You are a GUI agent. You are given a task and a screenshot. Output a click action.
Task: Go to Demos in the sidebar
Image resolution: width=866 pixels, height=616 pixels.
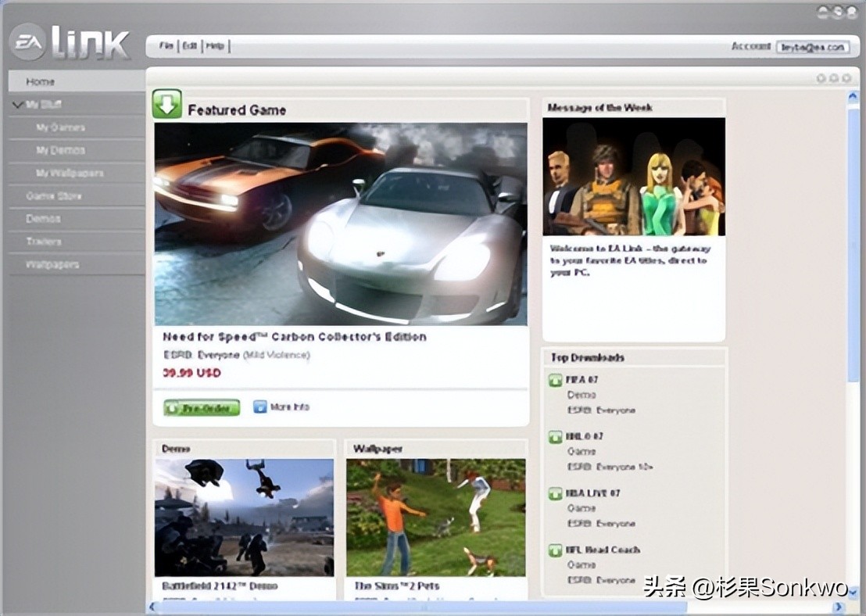77,219
